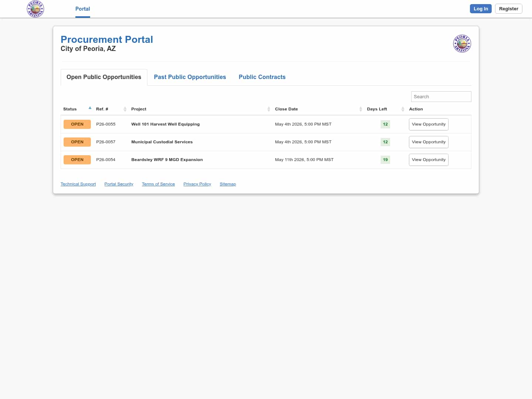Click the Peoria seal logo in header
The image size is (532, 399).
35,9
